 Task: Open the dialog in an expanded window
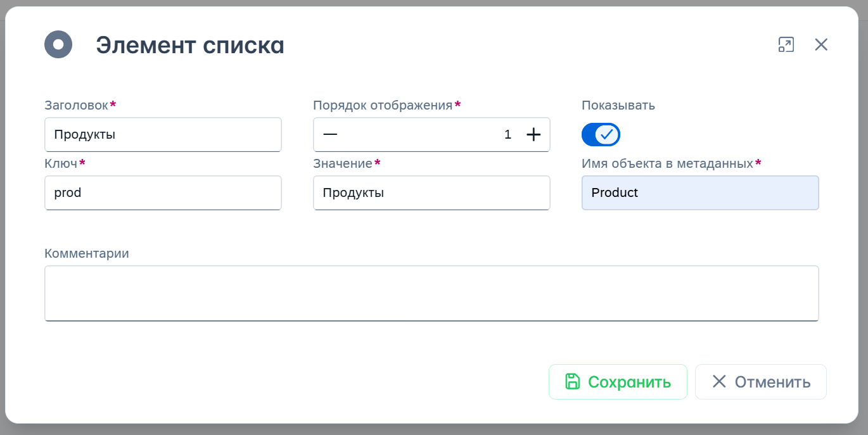[786, 44]
